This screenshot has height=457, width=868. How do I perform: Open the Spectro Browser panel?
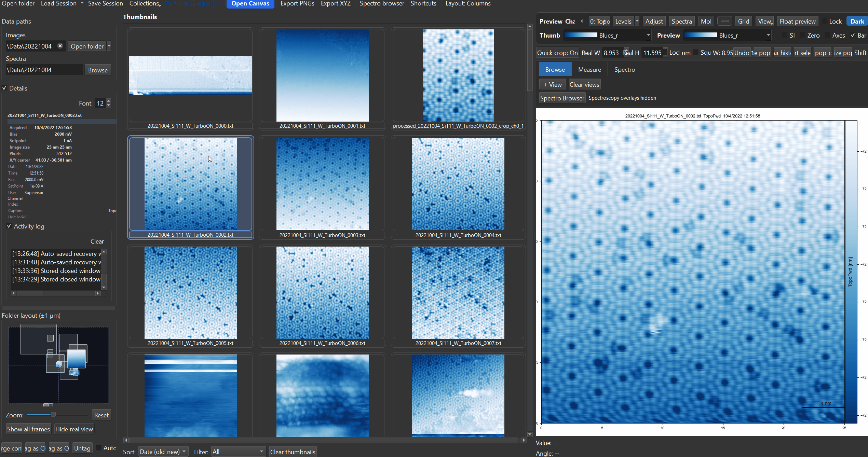(562, 98)
